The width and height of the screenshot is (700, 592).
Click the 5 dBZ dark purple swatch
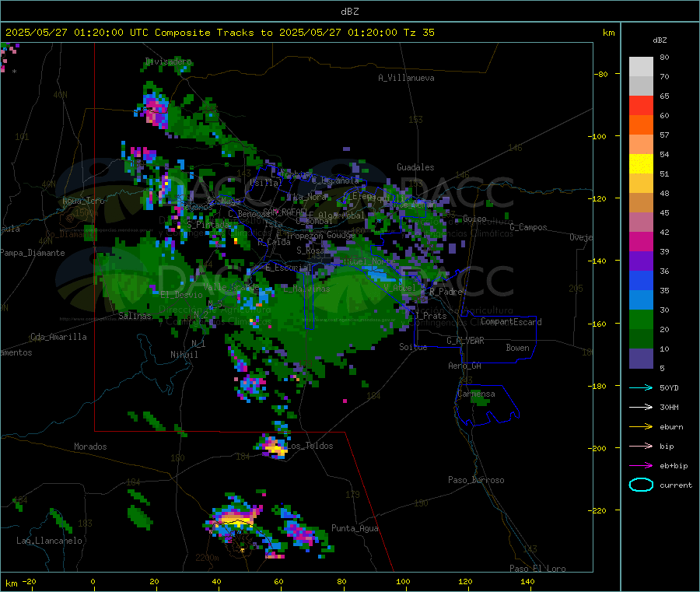pyautogui.click(x=641, y=359)
